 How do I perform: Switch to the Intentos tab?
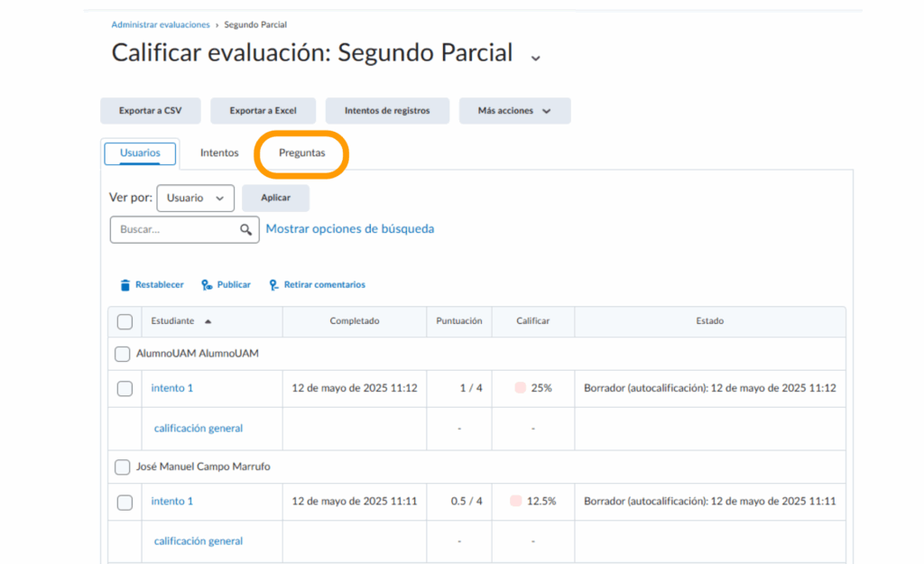(219, 153)
